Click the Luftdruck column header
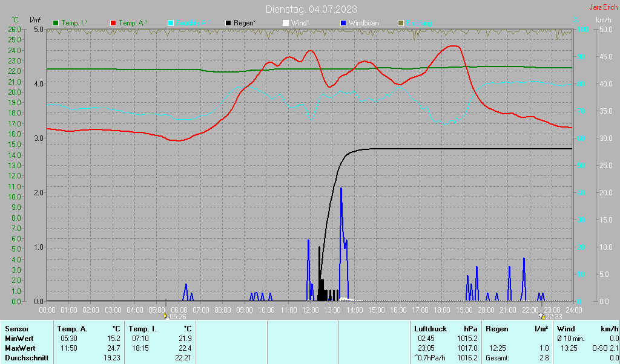 click(430, 329)
